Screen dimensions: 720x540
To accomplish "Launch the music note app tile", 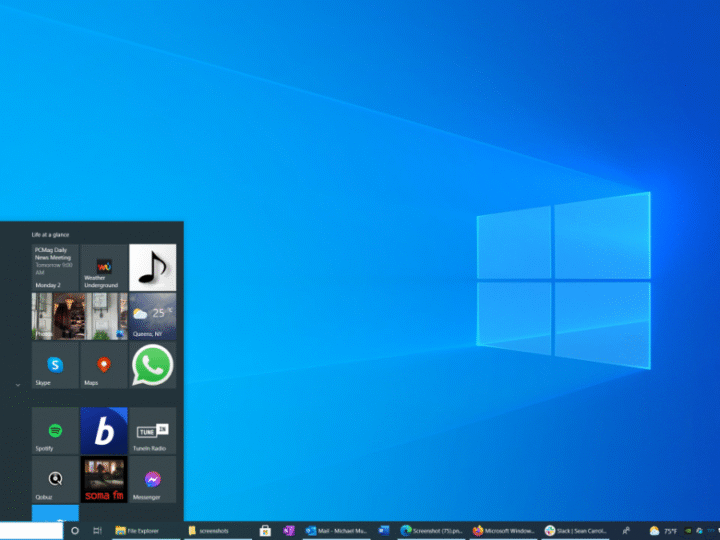I will [x=152, y=268].
